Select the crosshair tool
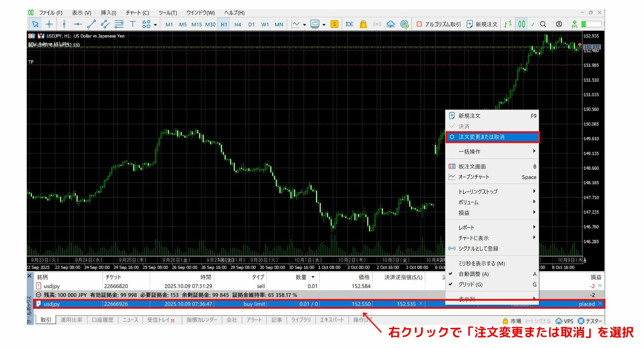 (49, 24)
